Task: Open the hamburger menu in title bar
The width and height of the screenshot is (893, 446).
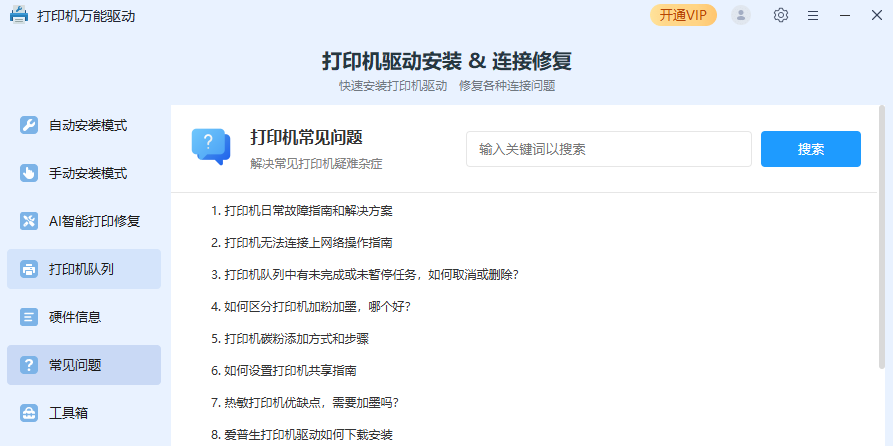Action: pos(813,15)
